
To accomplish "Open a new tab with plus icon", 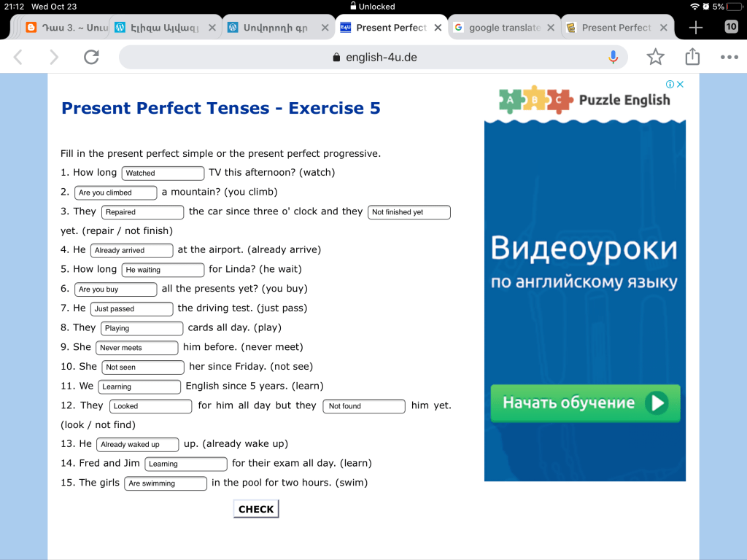I will tap(696, 28).
